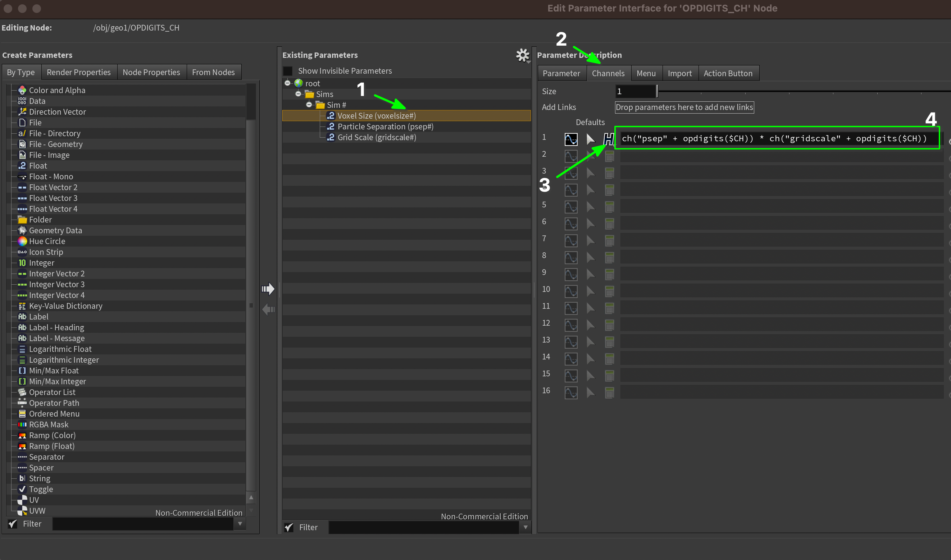Click the right arrow to add parameter
This screenshot has width=951, height=560.
point(268,289)
